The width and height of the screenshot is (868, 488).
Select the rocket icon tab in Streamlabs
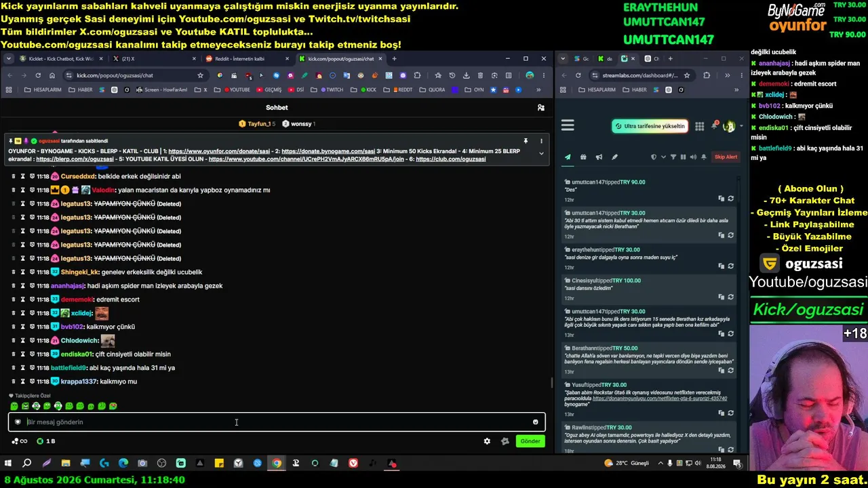coord(614,157)
